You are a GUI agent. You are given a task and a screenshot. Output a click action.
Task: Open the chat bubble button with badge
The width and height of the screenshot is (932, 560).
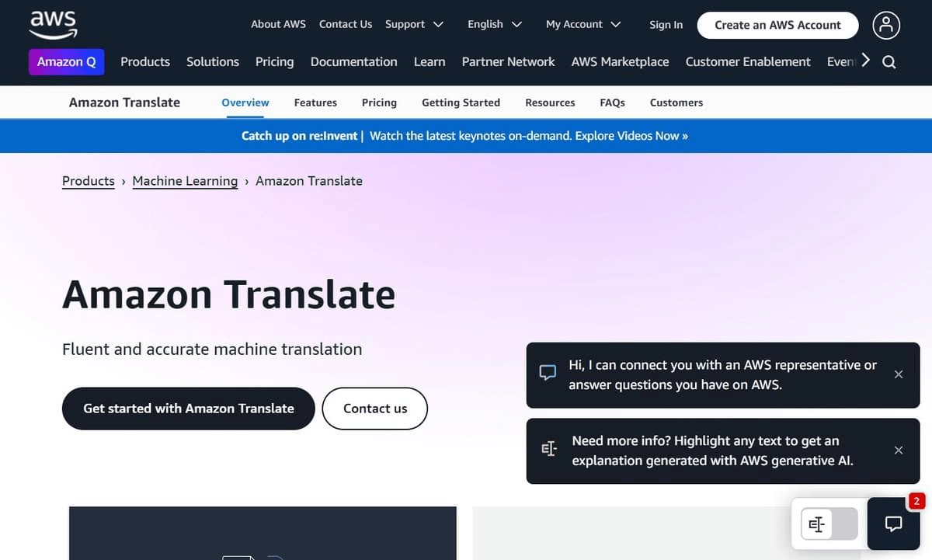tap(893, 523)
